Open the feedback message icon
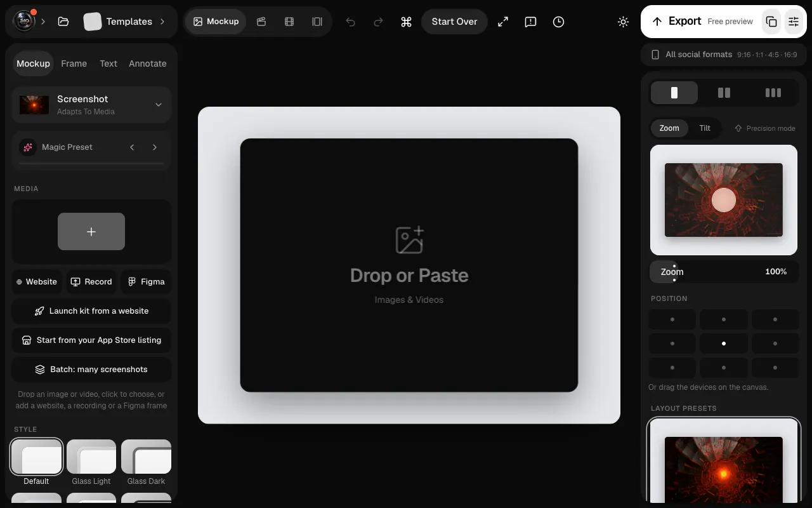812x508 pixels. pyautogui.click(x=531, y=22)
